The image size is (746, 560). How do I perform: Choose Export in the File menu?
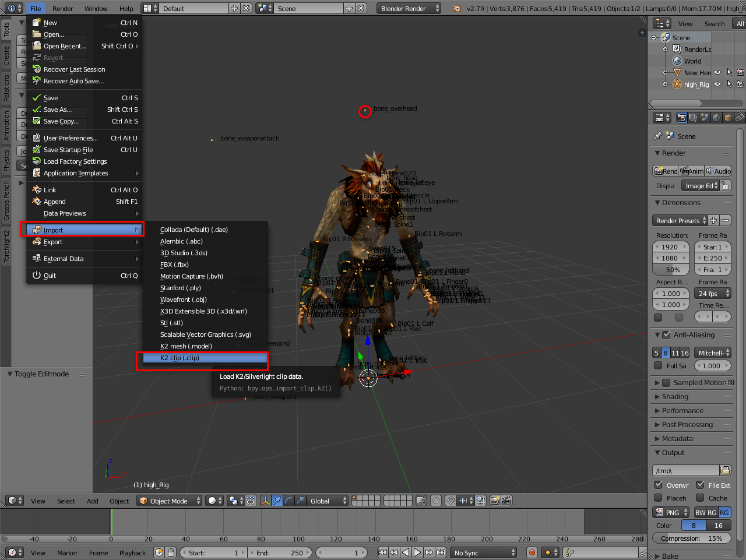[x=53, y=242]
